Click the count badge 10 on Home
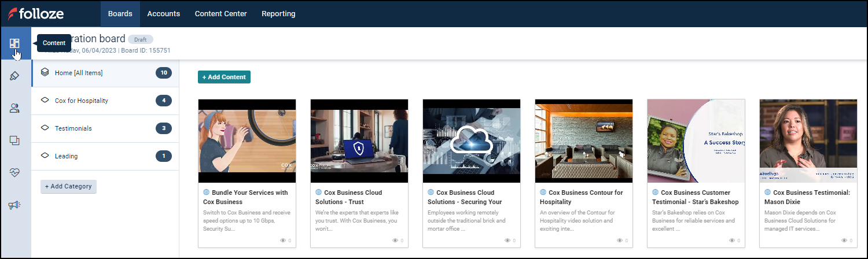This screenshot has height=259, width=868. tap(164, 73)
